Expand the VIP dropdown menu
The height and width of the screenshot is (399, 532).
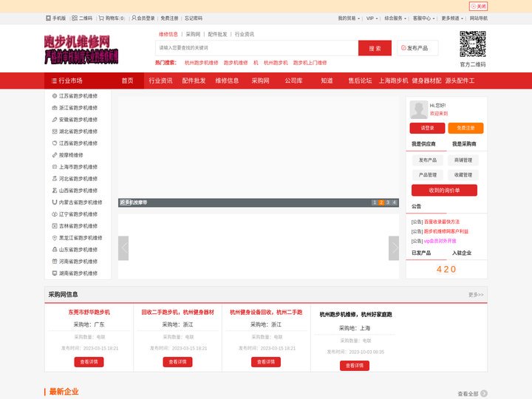pos(372,18)
